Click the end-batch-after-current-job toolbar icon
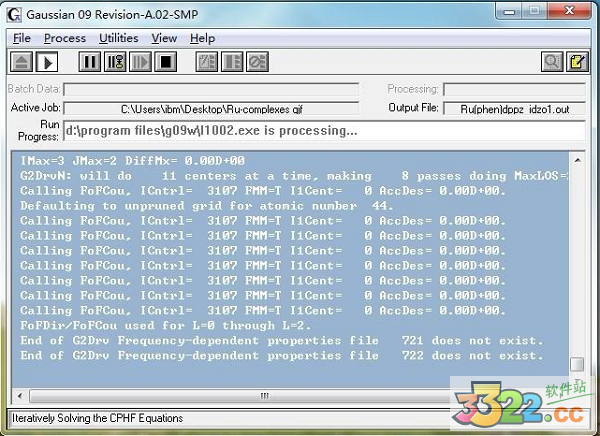Screen dimensions: 600x436 (232, 62)
